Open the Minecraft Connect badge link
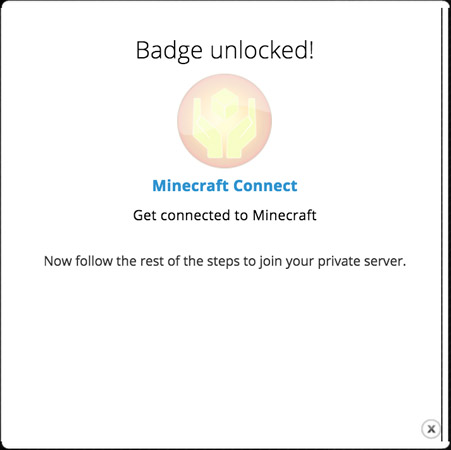The height and width of the screenshot is (450, 451). (x=225, y=186)
